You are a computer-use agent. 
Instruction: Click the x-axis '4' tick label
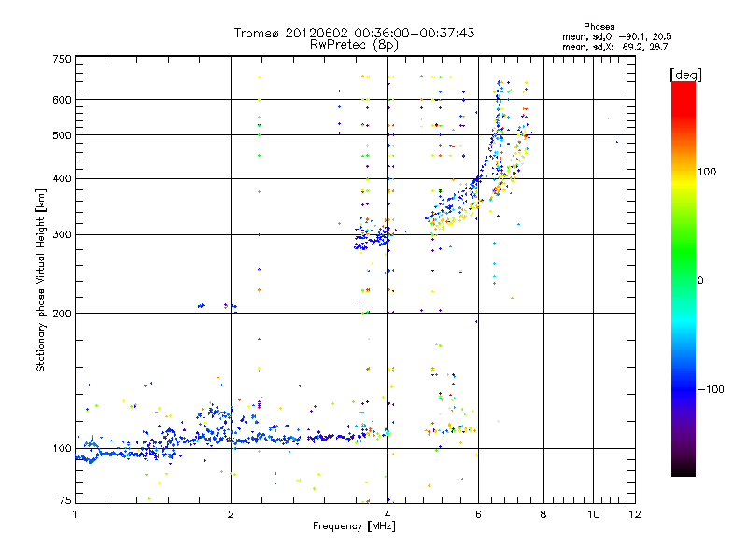click(x=387, y=514)
